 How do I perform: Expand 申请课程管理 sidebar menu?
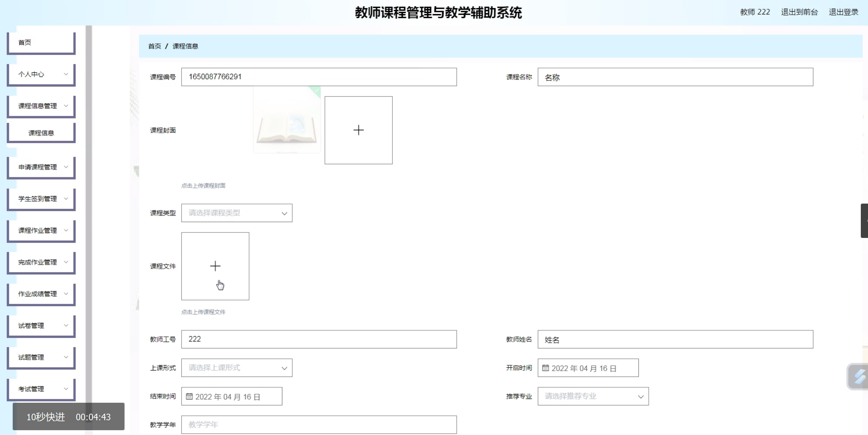point(41,167)
